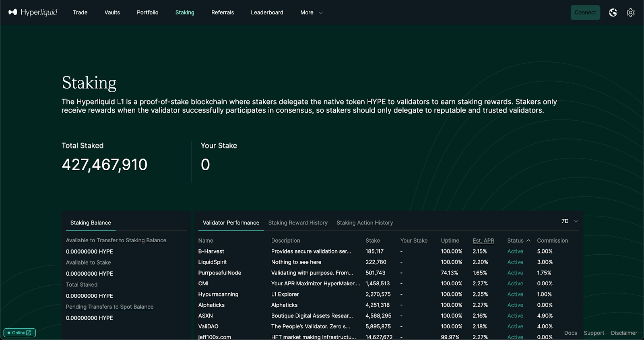Select the B-Harvest validator row
Image resolution: width=644 pixels, height=340 pixels.
[x=388, y=251]
